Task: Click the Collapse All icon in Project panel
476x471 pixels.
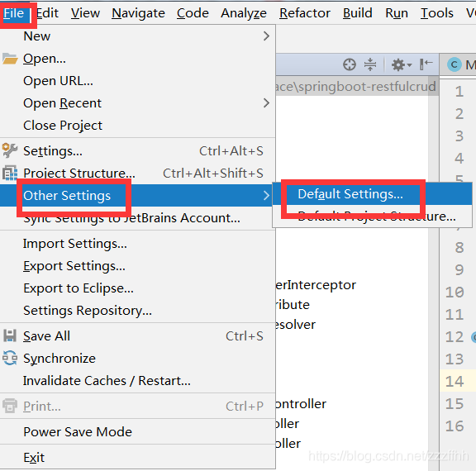Action: pyautogui.click(x=370, y=64)
